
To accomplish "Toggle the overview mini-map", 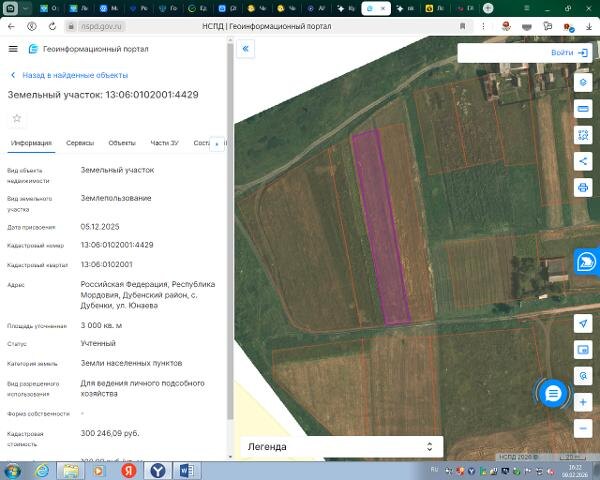I will click(583, 350).
